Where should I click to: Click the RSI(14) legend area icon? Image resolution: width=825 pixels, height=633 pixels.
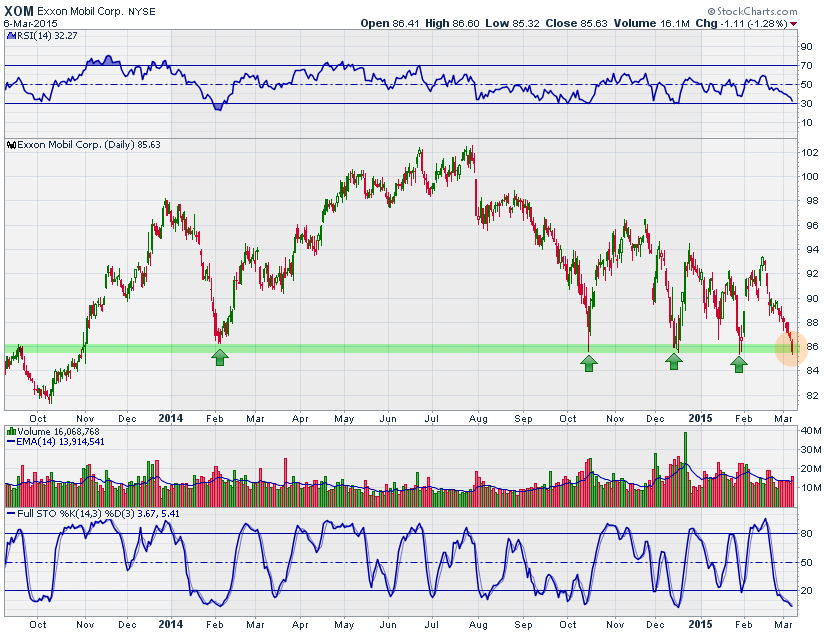[x=11, y=36]
